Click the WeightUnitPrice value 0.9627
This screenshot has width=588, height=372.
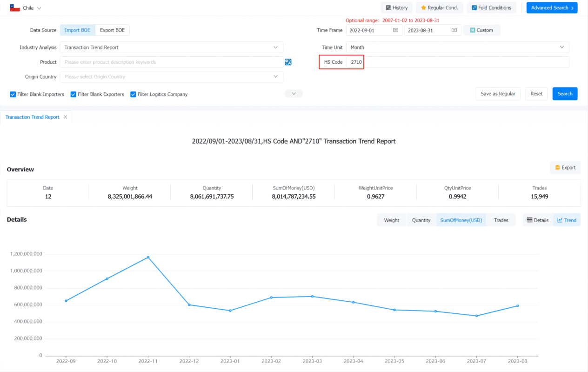pyautogui.click(x=375, y=196)
